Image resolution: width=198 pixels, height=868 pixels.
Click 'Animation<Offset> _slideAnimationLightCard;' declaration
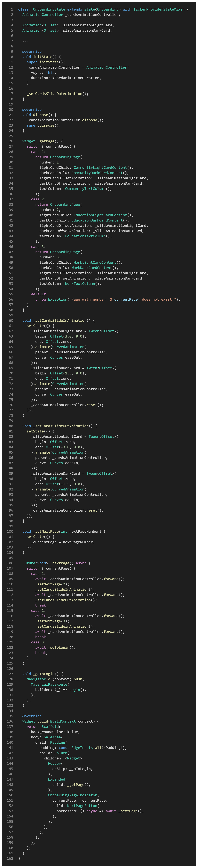tap(68, 25)
